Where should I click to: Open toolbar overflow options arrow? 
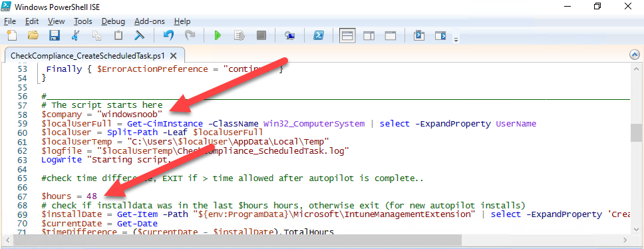[x=456, y=39]
